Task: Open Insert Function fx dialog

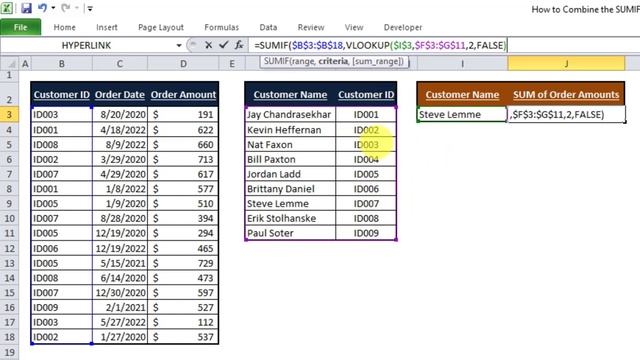Action: coord(239,45)
